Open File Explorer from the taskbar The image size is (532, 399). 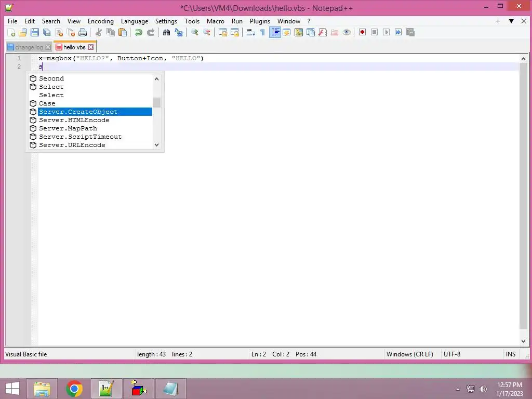42,389
